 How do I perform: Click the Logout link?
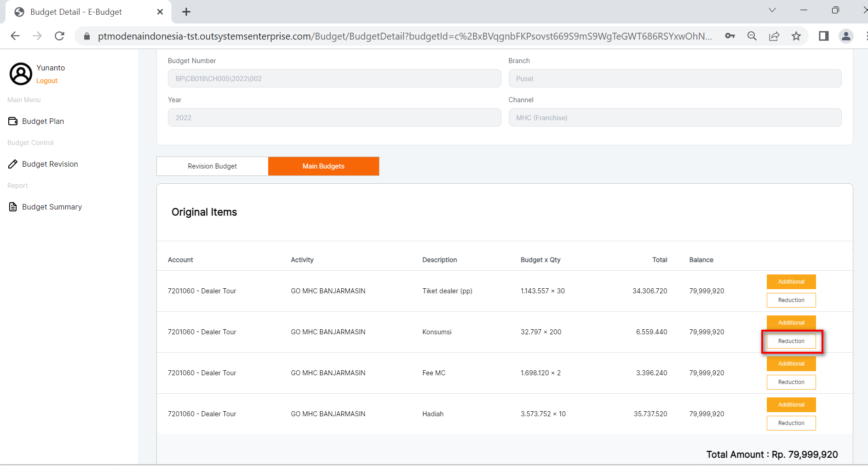tap(47, 81)
